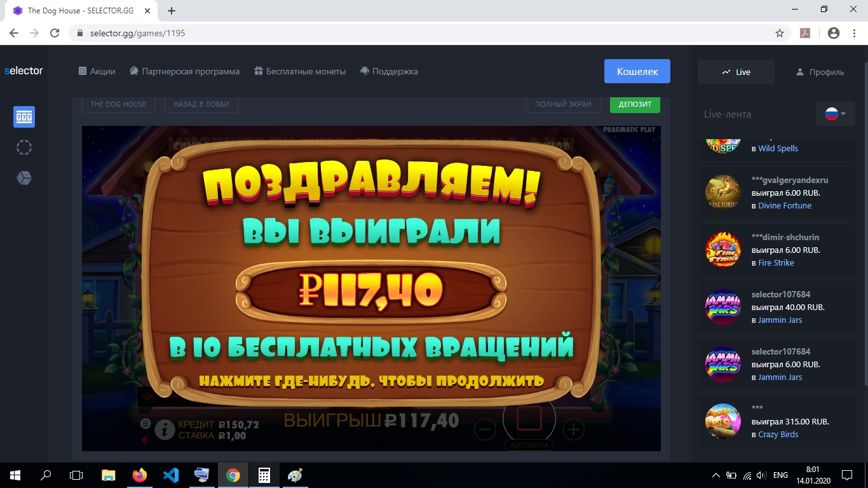Select the dashed circle sidebar icon

click(x=24, y=147)
